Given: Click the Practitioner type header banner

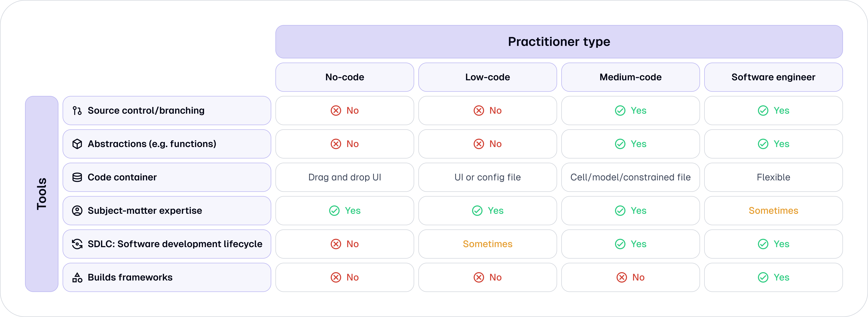Looking at the screenshot, I should [559, 42].
